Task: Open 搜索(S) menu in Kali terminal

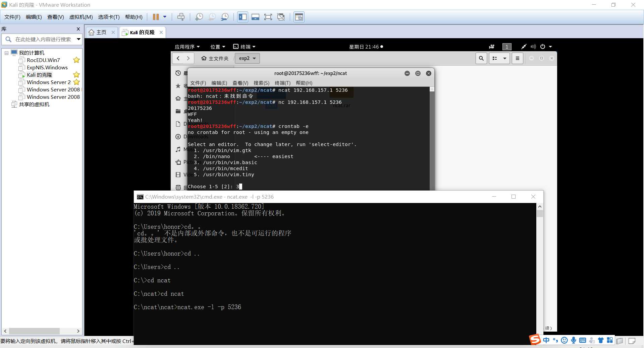Action: (x=261, y=83)
